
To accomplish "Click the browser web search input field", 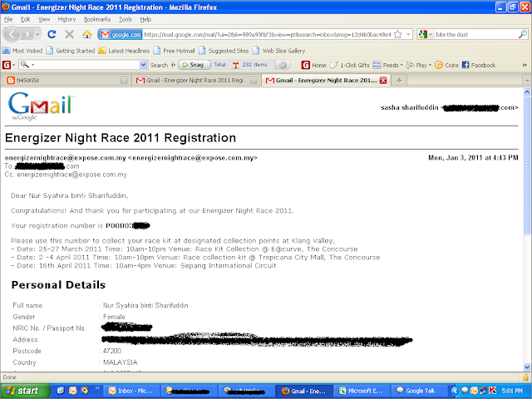I will click(x=475, y=34).
